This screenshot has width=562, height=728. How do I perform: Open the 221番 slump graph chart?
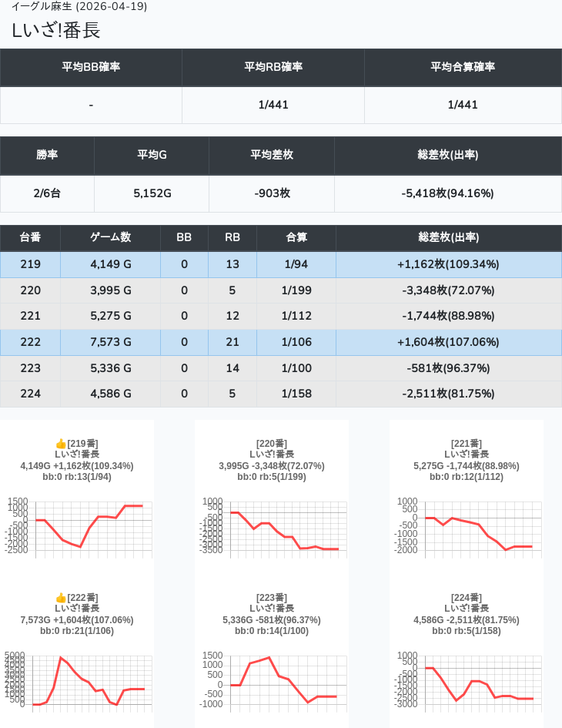click(x=466, y=525)
